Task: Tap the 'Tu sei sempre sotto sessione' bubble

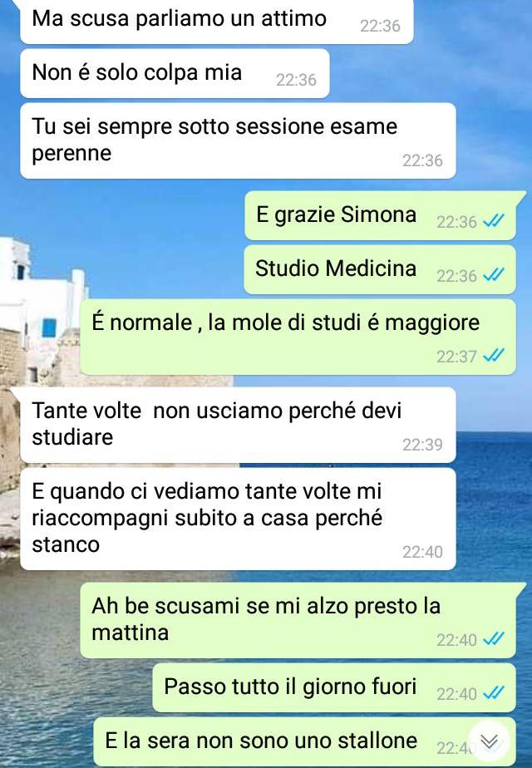Action: 238,140
